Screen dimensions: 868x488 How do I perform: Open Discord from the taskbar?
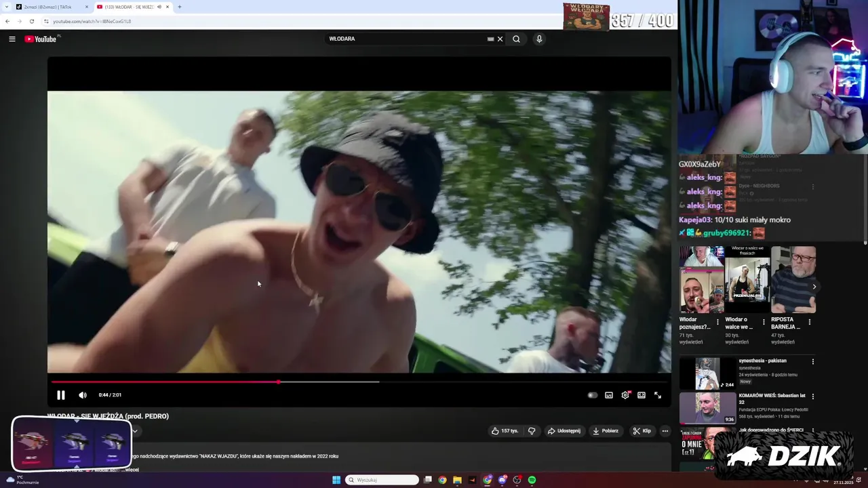pos(502,480)
